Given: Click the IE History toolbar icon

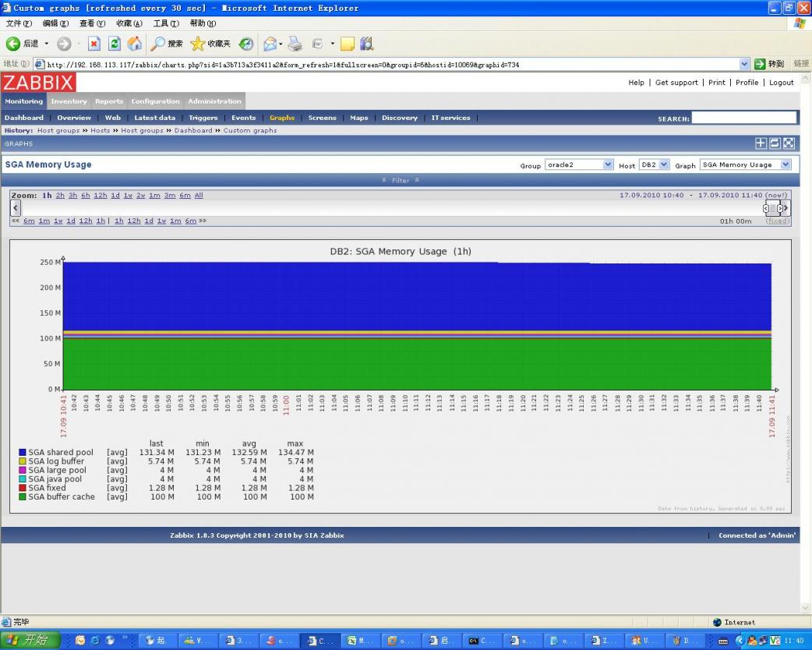Looking at the screenshot, I should [x=245, y=44].
